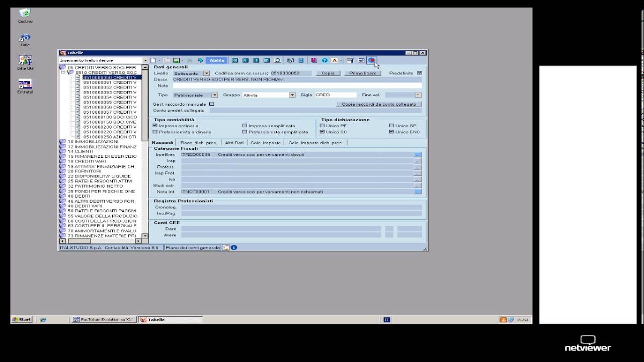Check Professionista semplificata
Image resolution: width=644 pixels, height=362 pixels.
[x=245, y=132]
